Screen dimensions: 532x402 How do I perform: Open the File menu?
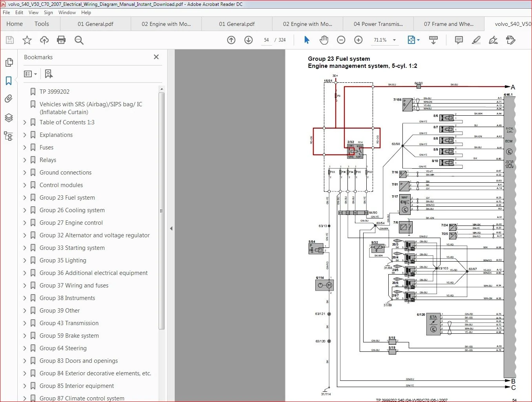pyautogui.click(x=6, y=13)
